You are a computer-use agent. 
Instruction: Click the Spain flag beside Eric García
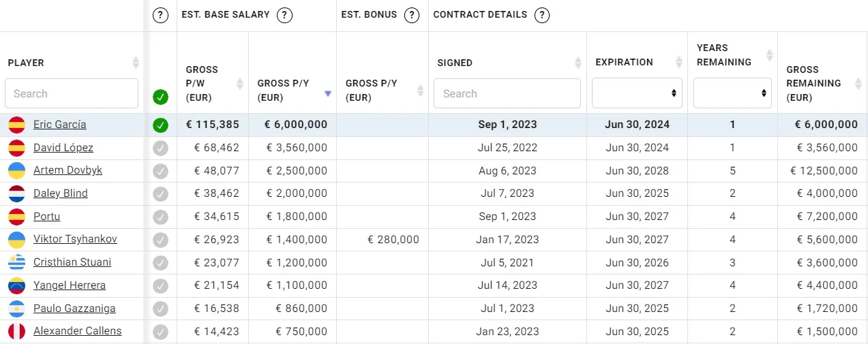(x=17, y=125)
